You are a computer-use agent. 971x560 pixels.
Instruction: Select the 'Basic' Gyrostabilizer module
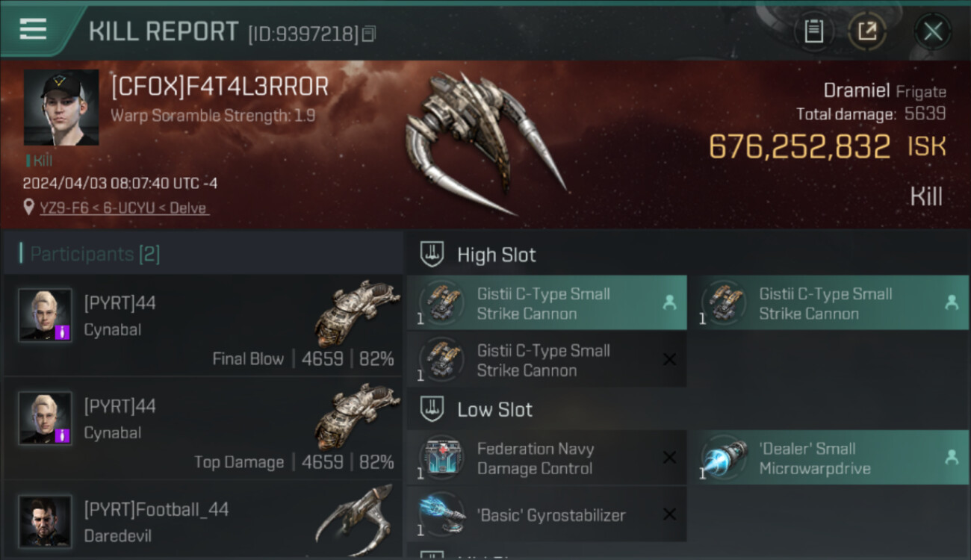click(546, 514)
